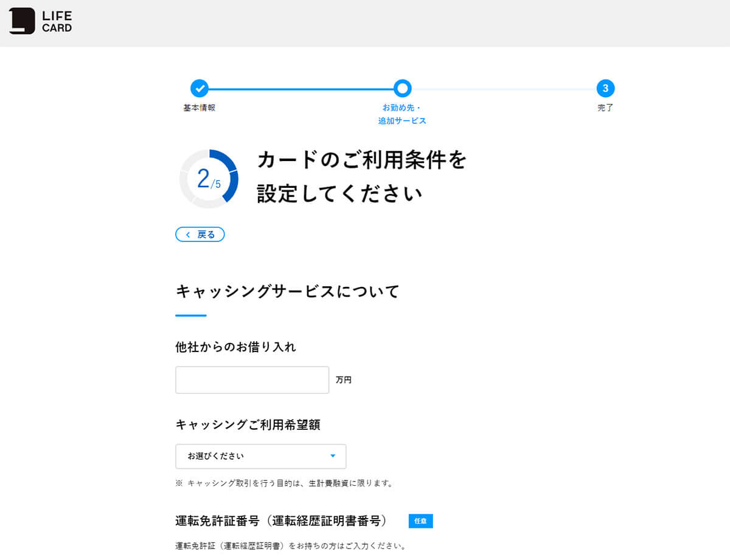Click the 運転免許証をお持ちの方はご入力ください hint
730x560 pixels.
pos(291,545)
